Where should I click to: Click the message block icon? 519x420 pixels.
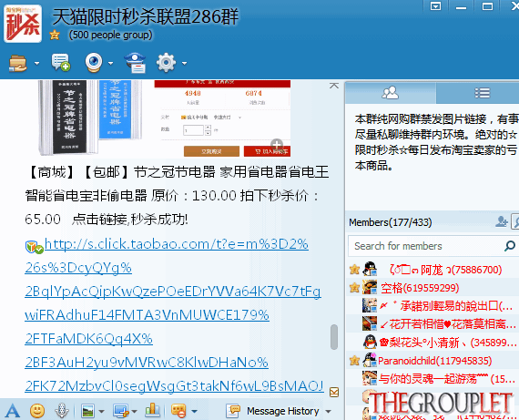178,411
